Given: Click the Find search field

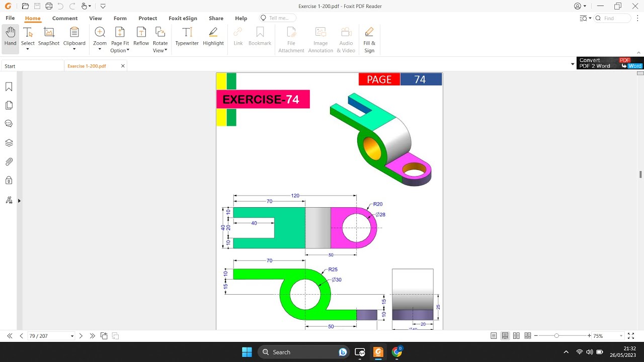Looking at the screenshot, I should point(613,18).
